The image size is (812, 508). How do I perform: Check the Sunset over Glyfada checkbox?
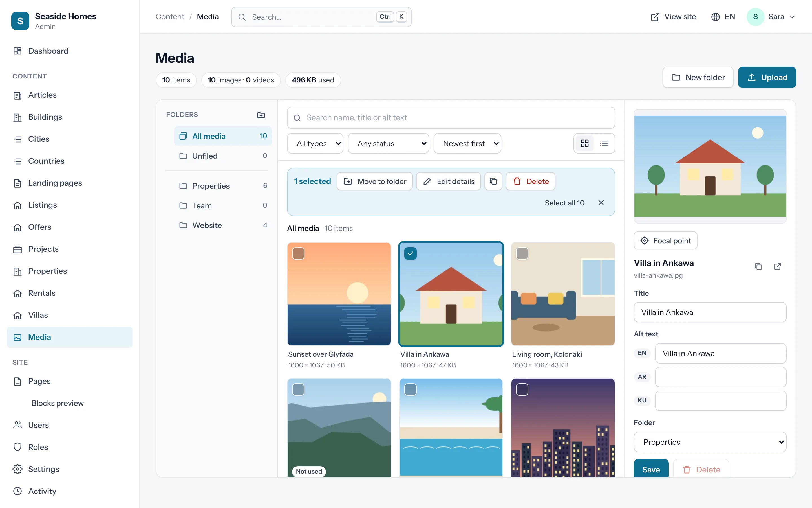pos(298,253)
